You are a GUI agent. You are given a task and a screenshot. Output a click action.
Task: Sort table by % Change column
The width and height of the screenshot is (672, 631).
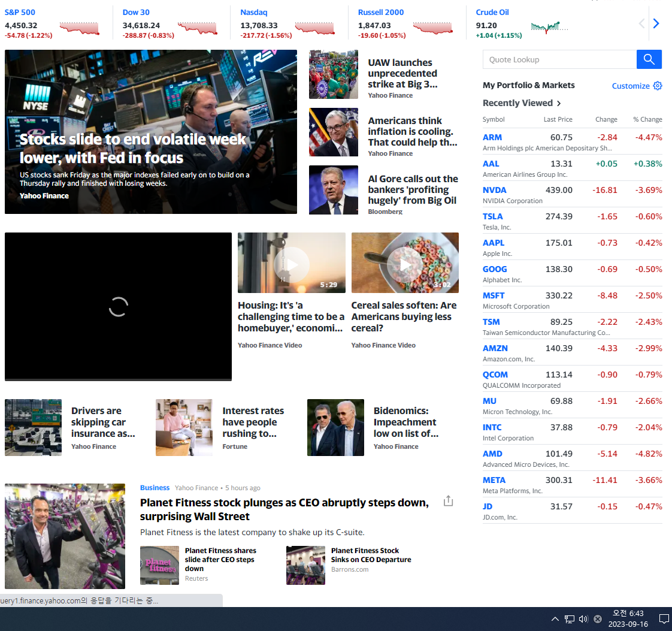[647, 119]
